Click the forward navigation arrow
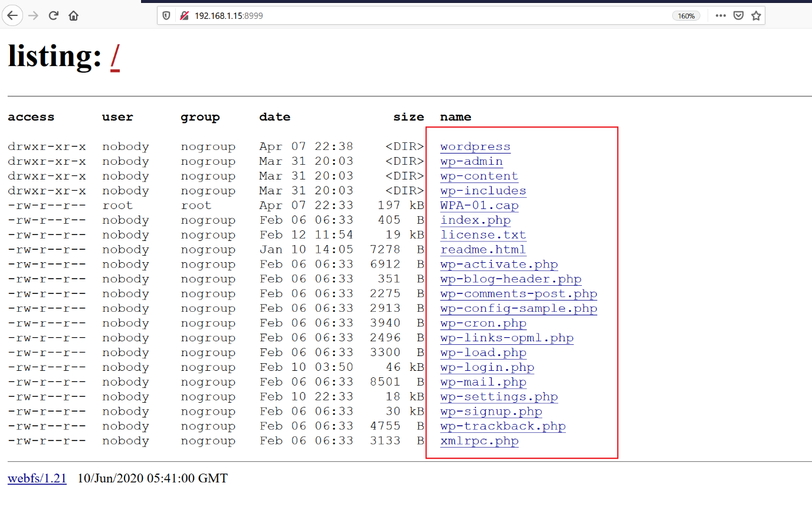The height and width of the screenshot is (509, 812). [33, 16]
